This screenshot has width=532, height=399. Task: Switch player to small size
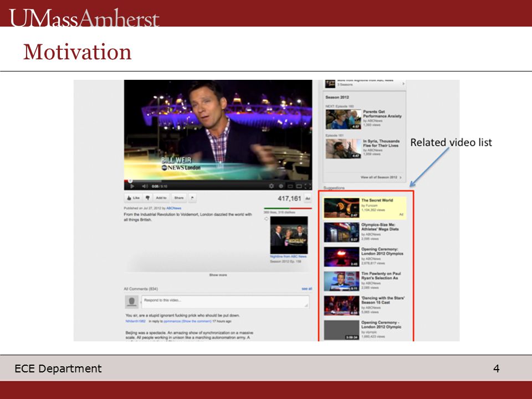[x=290, y=186]
